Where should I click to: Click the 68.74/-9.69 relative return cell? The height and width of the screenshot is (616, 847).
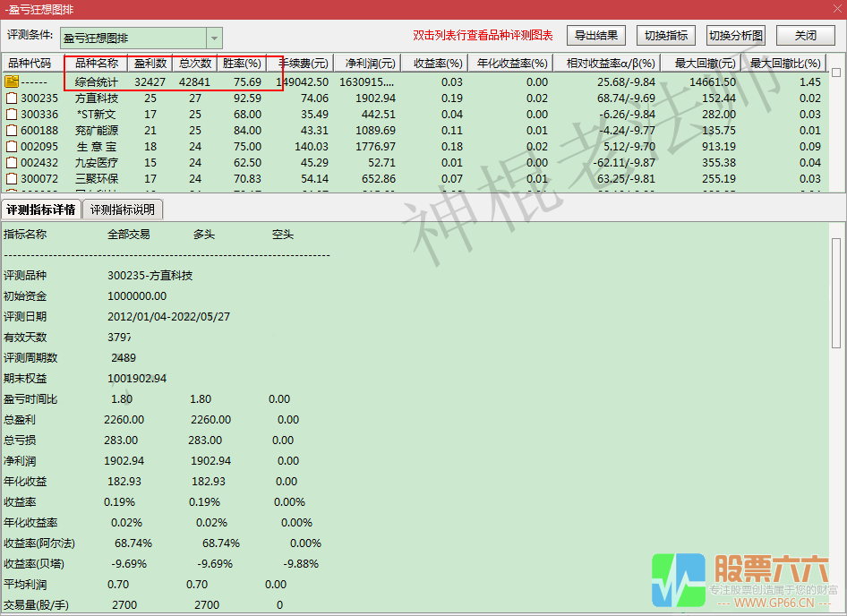[626, 98]
